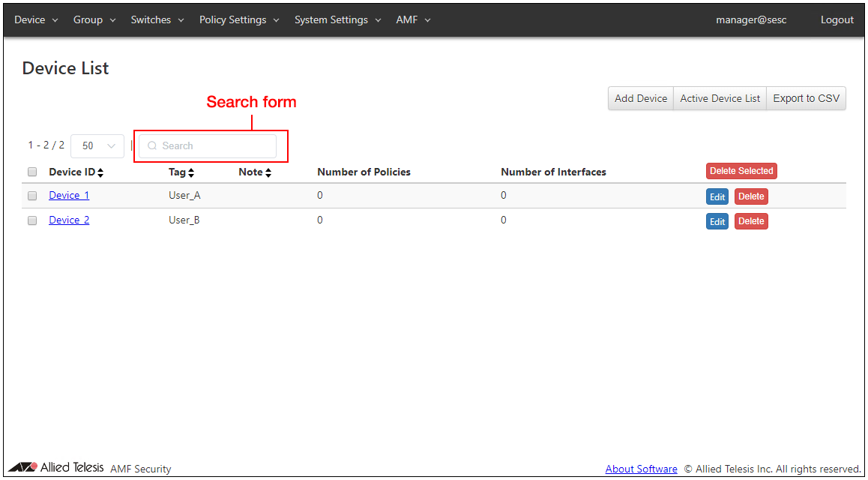868x480 pixels.
Task: Open the AMF menu
Action: (413, 20)
